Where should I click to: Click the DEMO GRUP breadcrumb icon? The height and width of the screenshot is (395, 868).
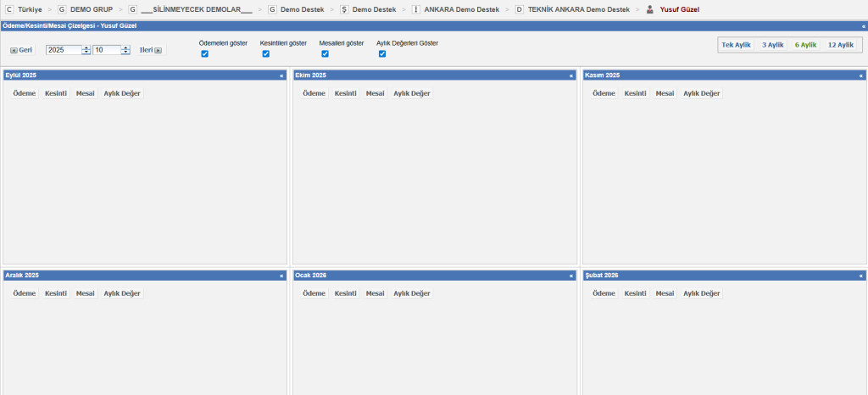pos(62,9)
